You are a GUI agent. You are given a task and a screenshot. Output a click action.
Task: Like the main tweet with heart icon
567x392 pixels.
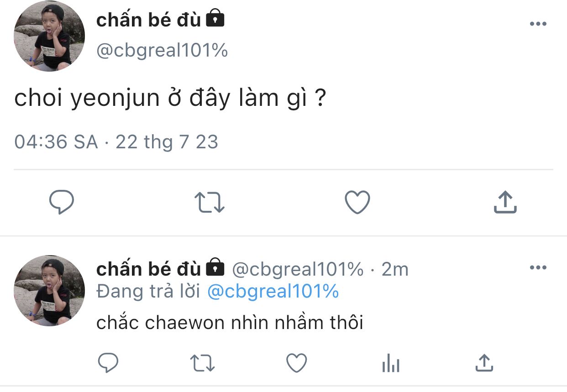357,203
